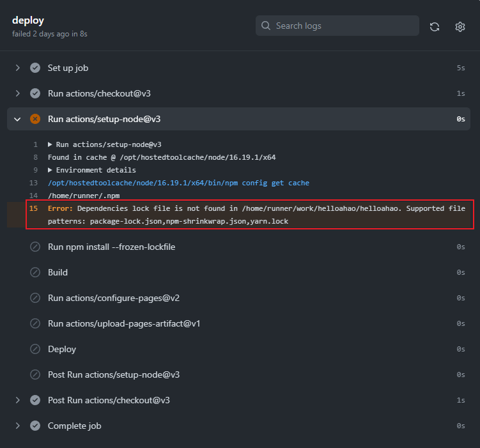
Task: Select the Run actions/upload-pages-artifact@v1 step
Action: pyautogui.click(x=124, y=323)
